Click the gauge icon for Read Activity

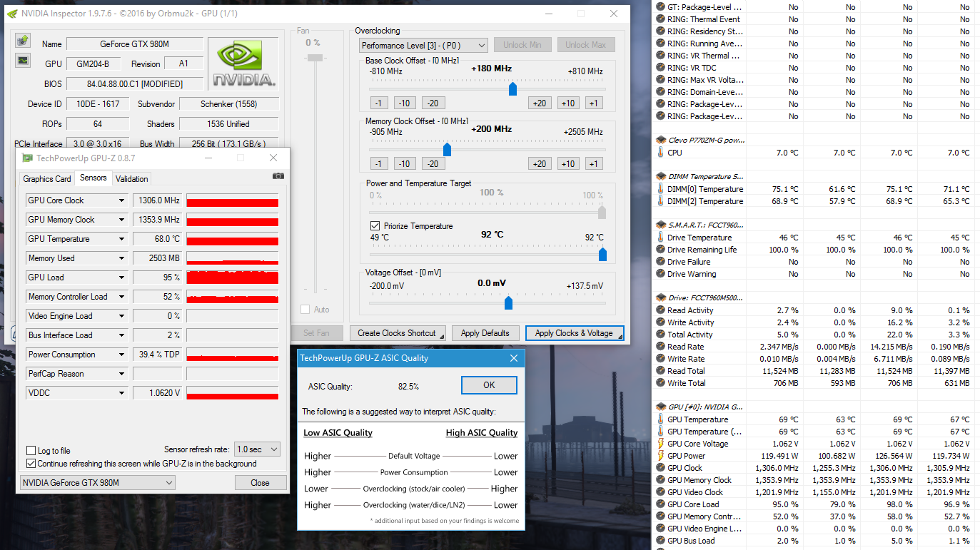(661, 310)
